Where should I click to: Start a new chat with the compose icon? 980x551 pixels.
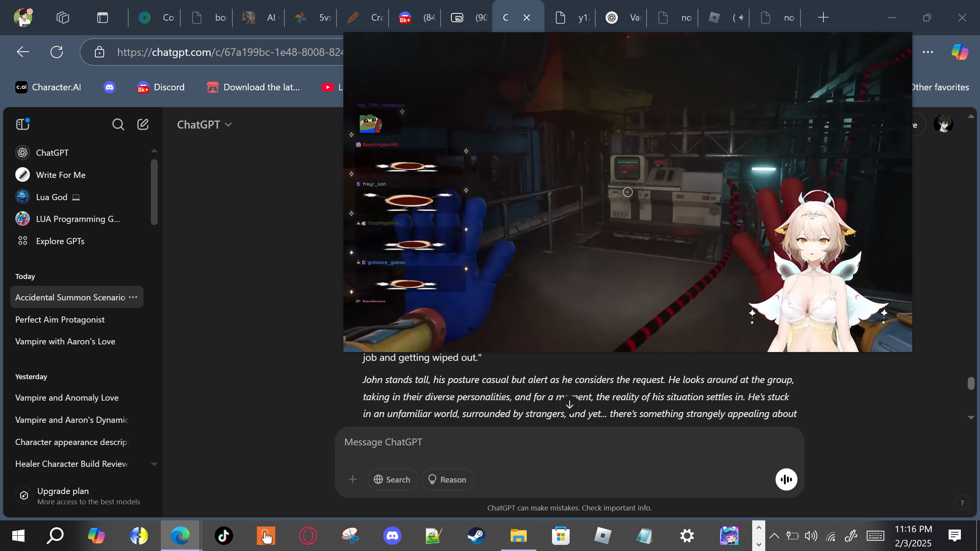pyautogui.click(x=143, y=124)
